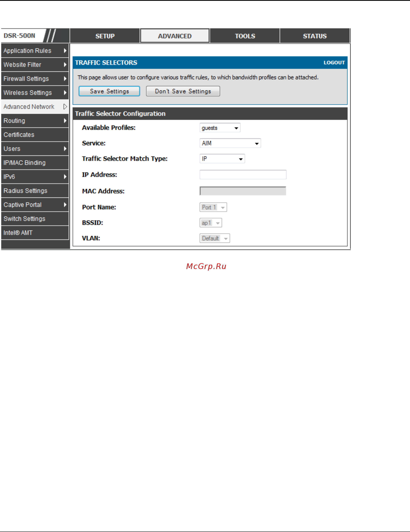
Task: Open Firewall Settings menu item
Action: (x=35, y=79)
